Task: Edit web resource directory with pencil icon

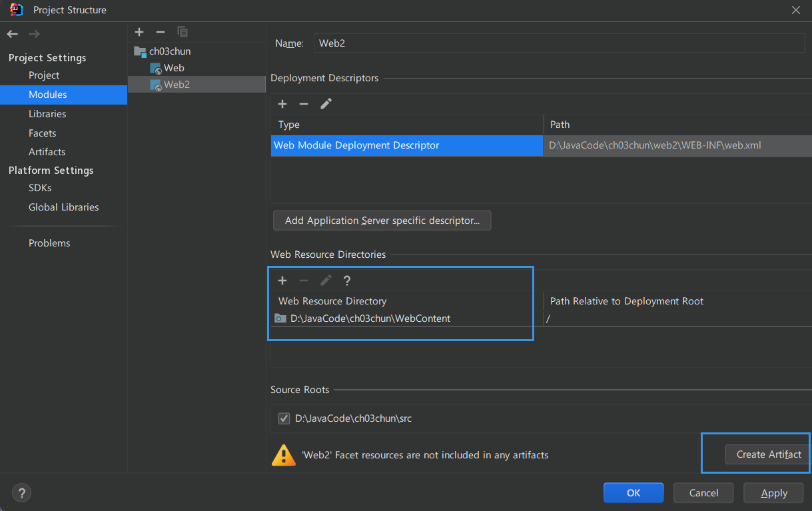Action: click(326, 280)
